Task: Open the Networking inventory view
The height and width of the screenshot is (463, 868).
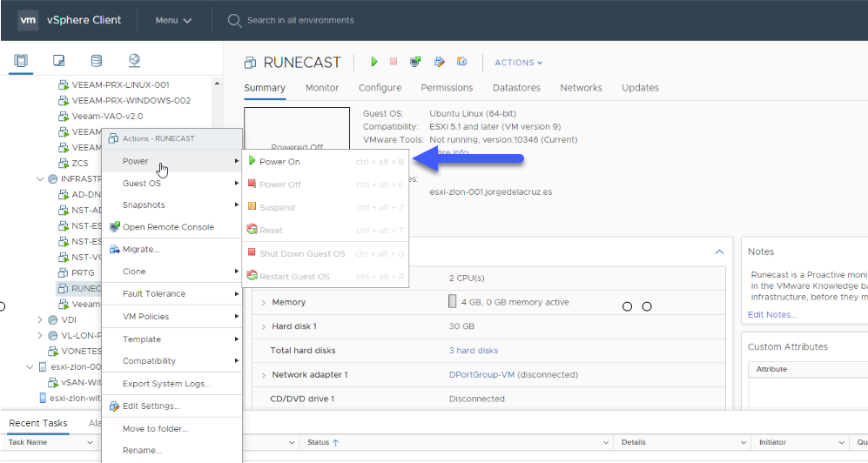Action: point(134,60)
